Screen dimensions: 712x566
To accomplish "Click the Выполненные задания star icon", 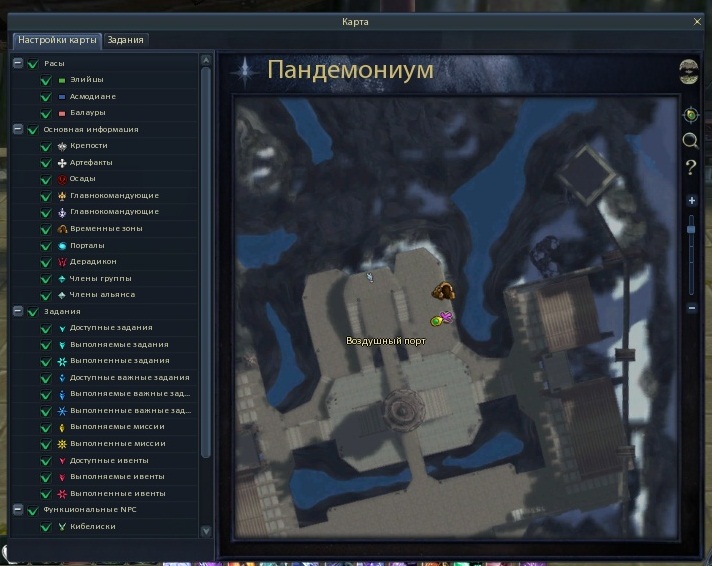I will coord(62,362).
